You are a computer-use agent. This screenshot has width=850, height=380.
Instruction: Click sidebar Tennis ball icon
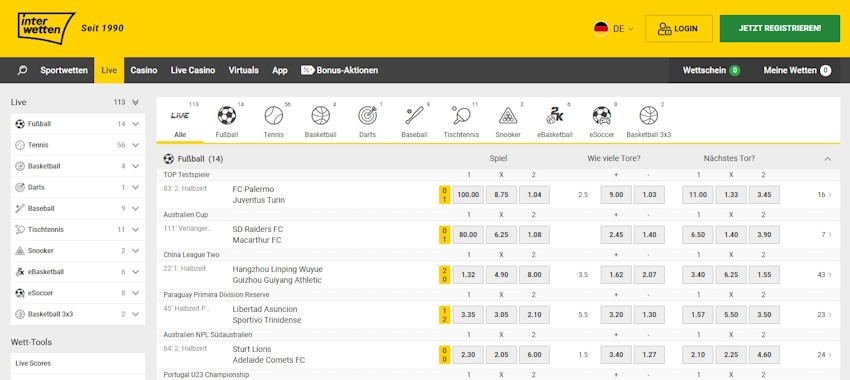coord(20,145)
